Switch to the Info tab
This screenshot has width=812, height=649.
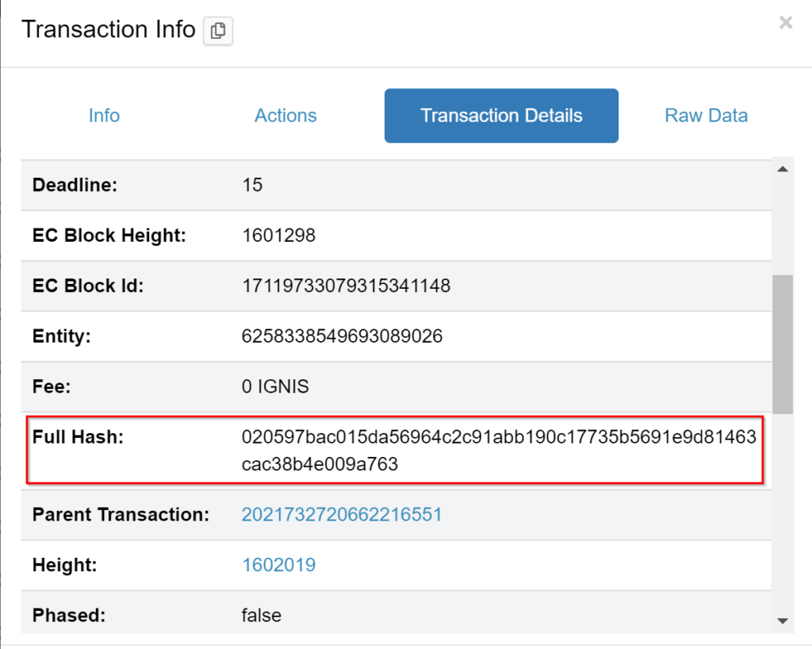(x=104, y=116)
